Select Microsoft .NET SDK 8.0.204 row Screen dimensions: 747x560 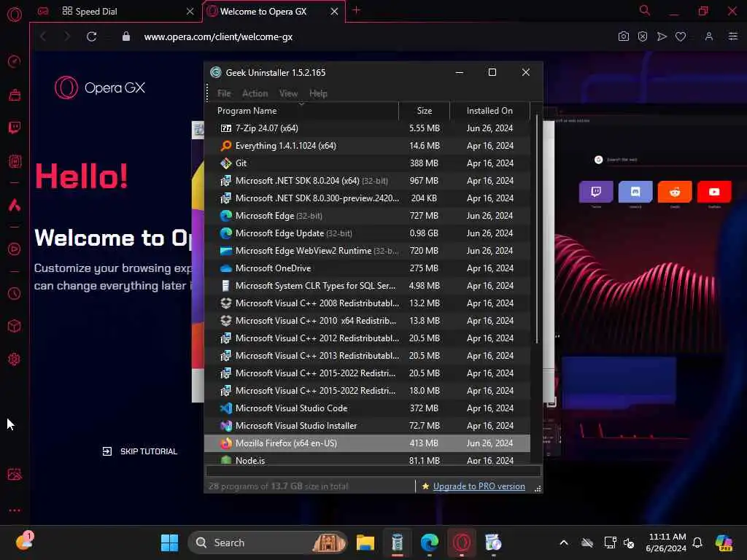pos(367,181)
